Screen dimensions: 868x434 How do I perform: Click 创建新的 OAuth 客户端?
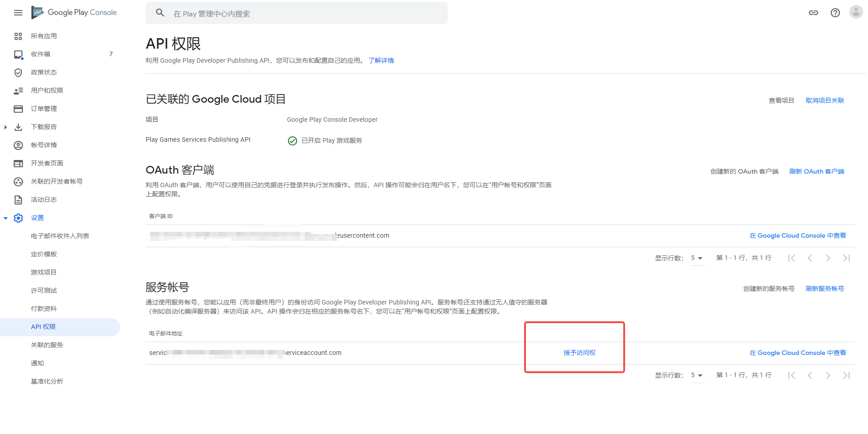(744, 171)
